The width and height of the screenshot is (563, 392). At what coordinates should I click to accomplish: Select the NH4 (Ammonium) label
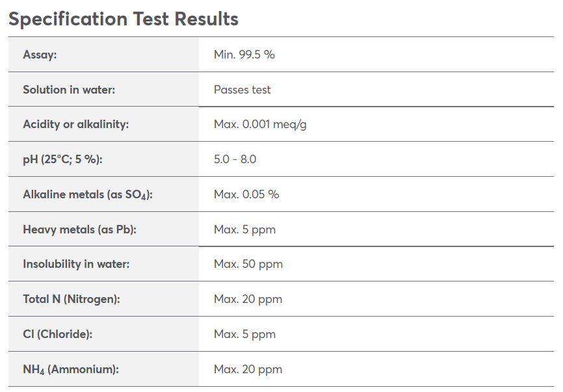[x=71, y=369]
